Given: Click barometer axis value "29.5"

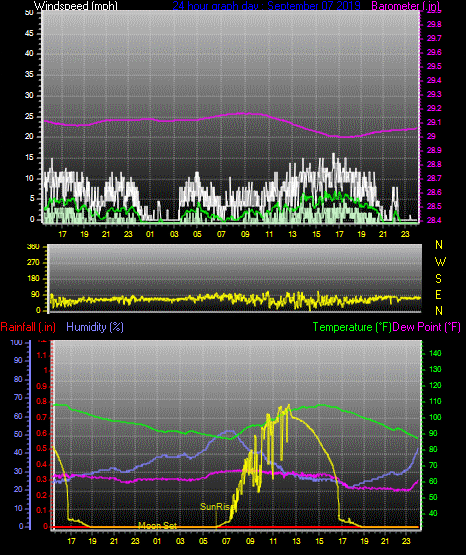Looking at the screenshot, I should (434, 66).
